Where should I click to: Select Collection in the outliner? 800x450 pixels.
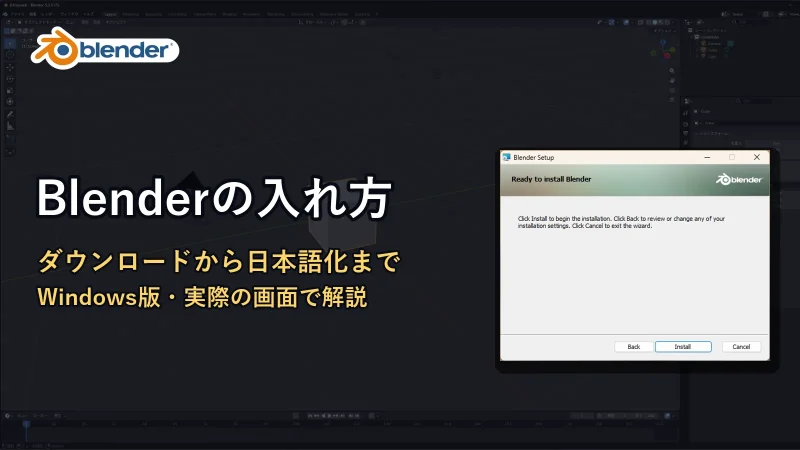tap(709, 37)
